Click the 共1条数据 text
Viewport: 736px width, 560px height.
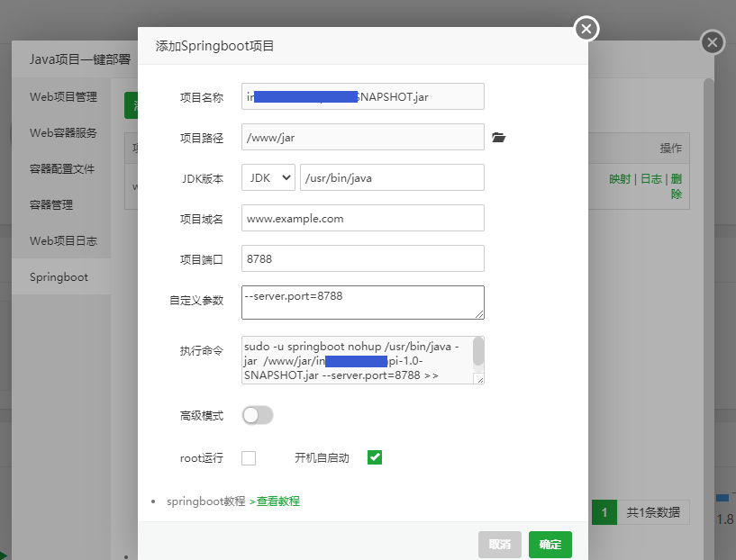coord(653,512)
